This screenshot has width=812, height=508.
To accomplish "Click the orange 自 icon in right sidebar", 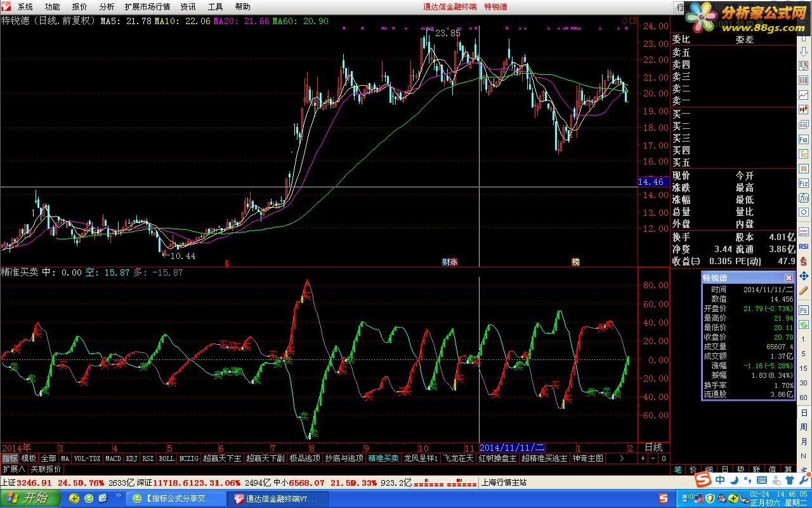I will [x=803, y=169].
